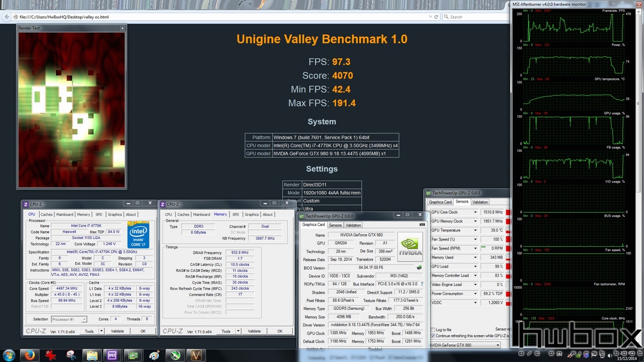Open Graphics Card tab in rear GPU-Z window

point(440,202)
